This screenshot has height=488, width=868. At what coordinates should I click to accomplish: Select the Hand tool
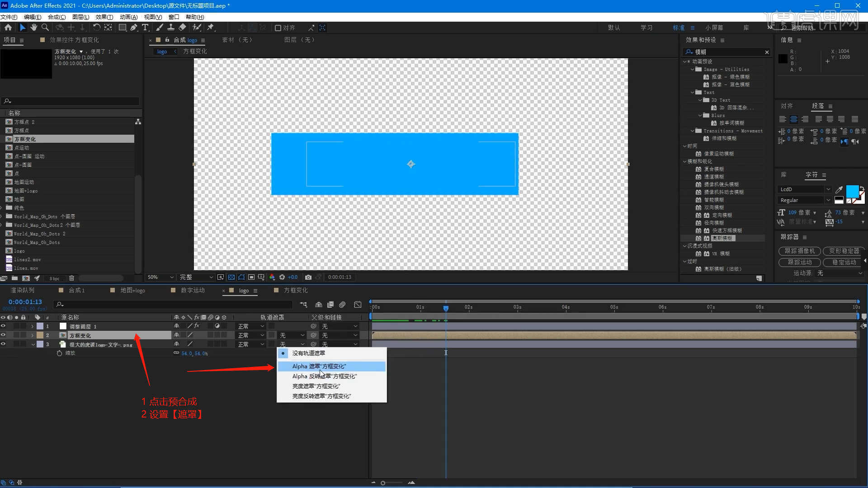[34, 28]
